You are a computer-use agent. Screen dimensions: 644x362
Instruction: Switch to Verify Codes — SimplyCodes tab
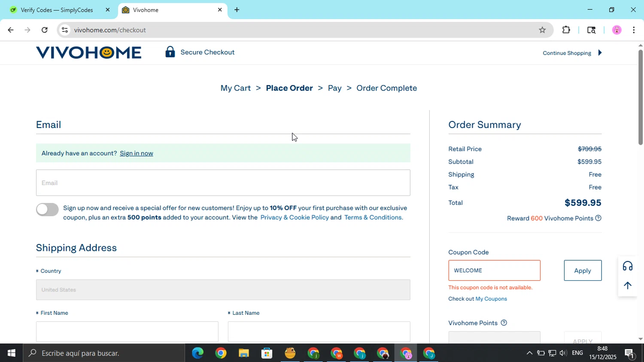59,10
